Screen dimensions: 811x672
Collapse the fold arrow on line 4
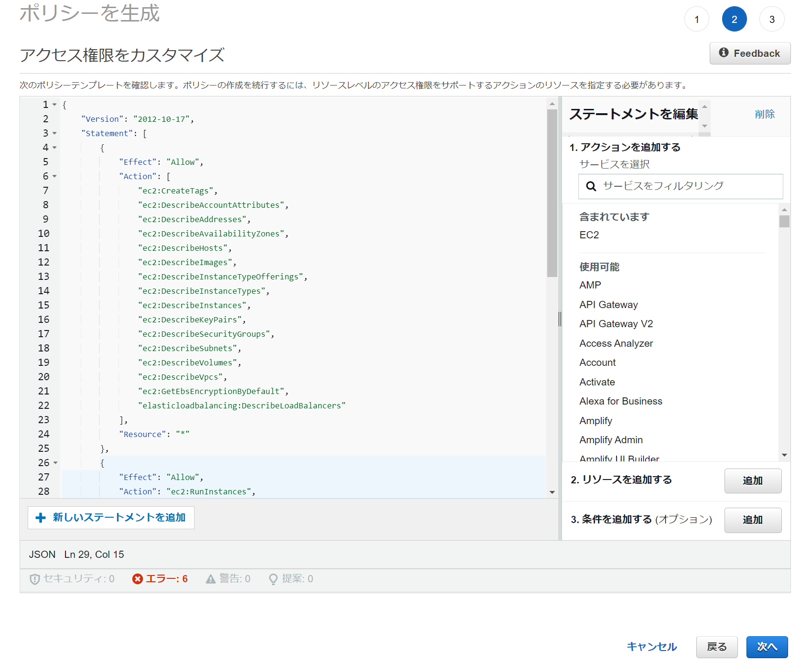(54, 148)
